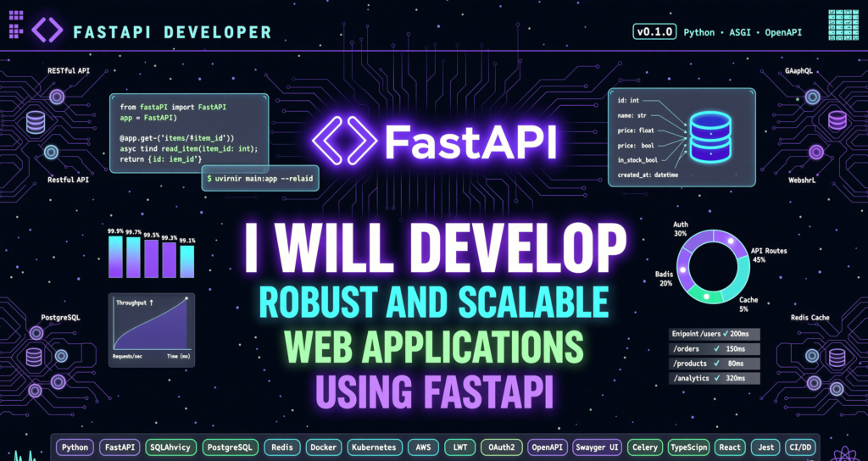
Task: Click the circuit node directly above WebshrL label
Action: click(x=816, y=152)
